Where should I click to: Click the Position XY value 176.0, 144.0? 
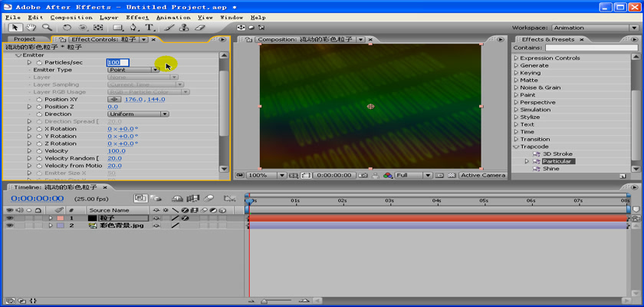click(145, 100)
